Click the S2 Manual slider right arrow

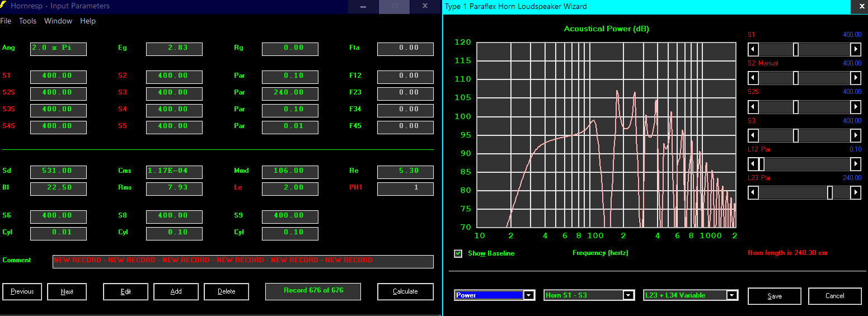(x=855, y=78)
